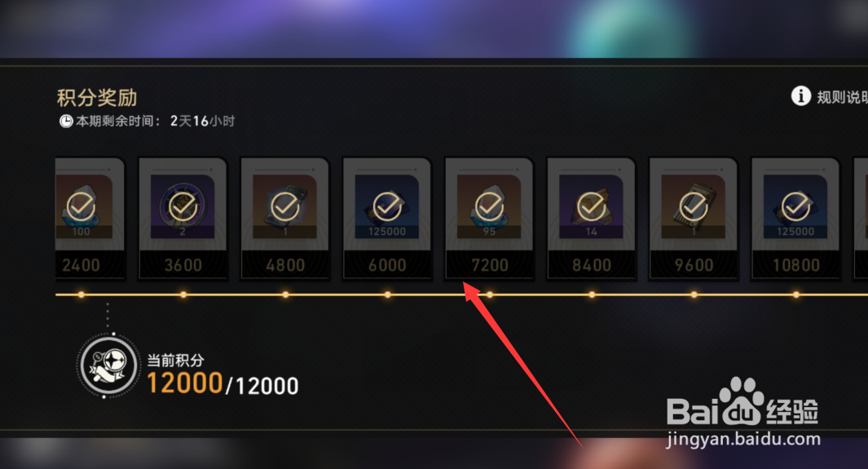Viewport: 868px width, 469px height.
Task: Click the progress marker under 3600
Action: tap(183, 294)
